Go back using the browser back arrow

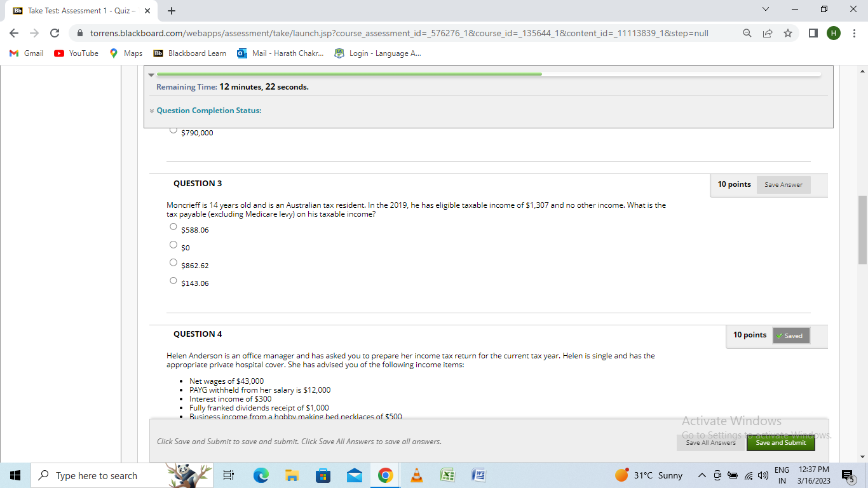pyautogui.click(x=14, y=33)
